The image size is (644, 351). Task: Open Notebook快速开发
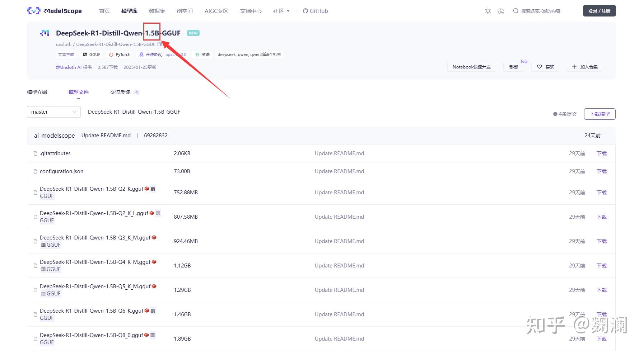pyautogui.click(x=472, y=67)
